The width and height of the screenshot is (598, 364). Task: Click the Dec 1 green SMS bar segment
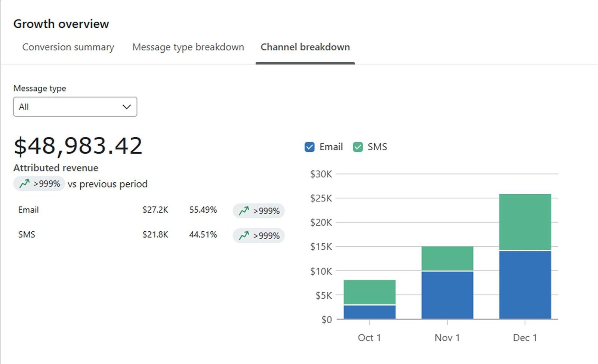[x=525, y=222]
